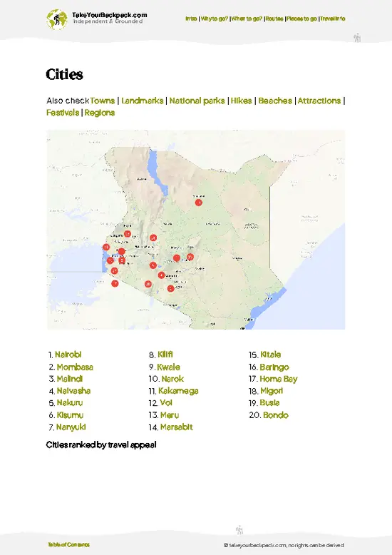The width and height of the screenshot is (392, 555).
Task: Click the takeyourbackpack.com copyright footer text
Action: point(284,546)
